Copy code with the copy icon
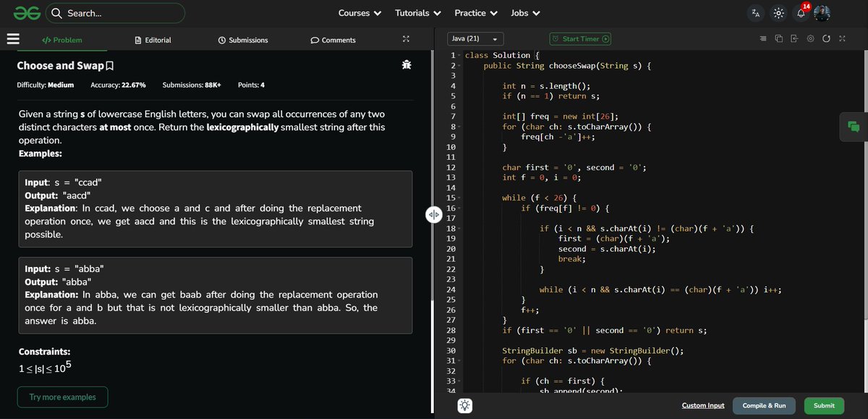Screen dimensions: 868x419 point(778,38)
